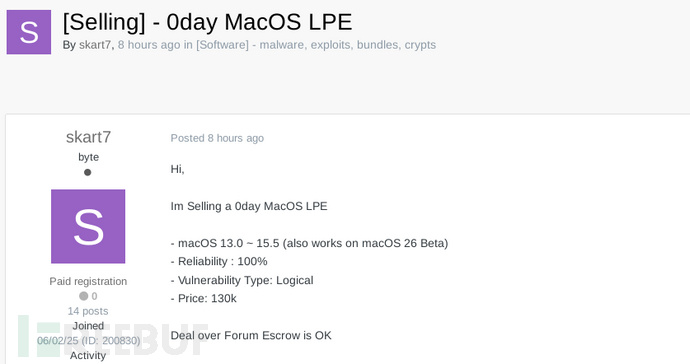690x364 pixels.
Task: Click the dark rank dot under byte
Action: coord(88,172)
